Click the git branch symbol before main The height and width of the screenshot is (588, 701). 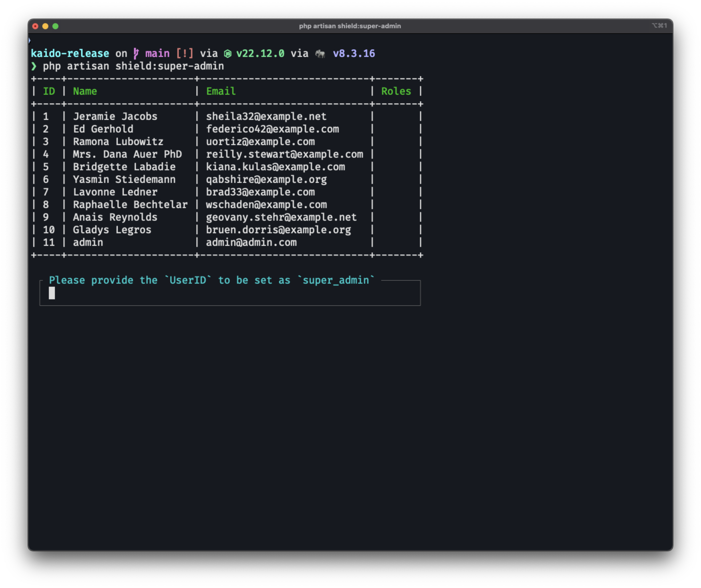[x=136, y=53]
